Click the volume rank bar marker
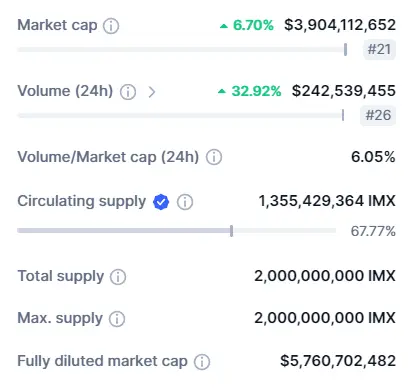409x391 pixels. coord(343,115)
